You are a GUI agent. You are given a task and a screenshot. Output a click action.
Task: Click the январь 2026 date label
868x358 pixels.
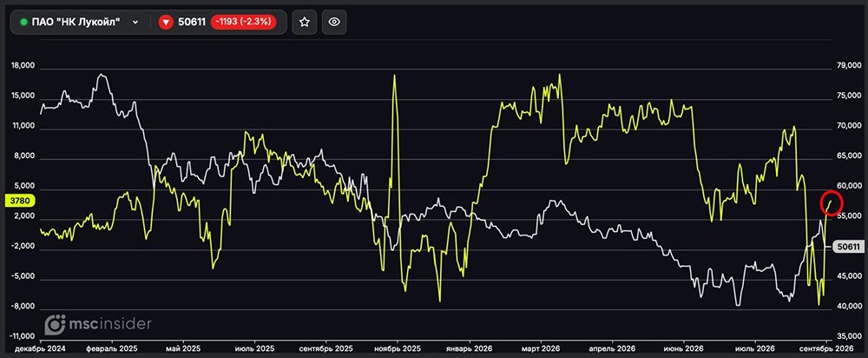[470, 348]
